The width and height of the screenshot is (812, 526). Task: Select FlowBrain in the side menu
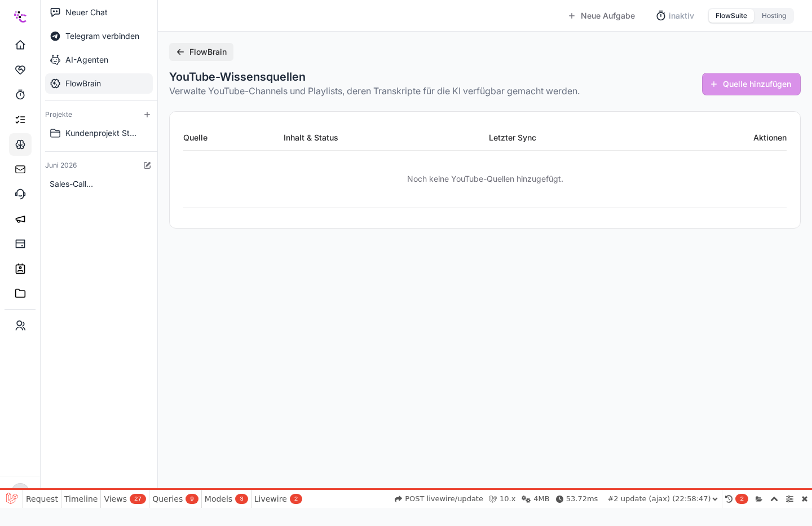(99, 84)
